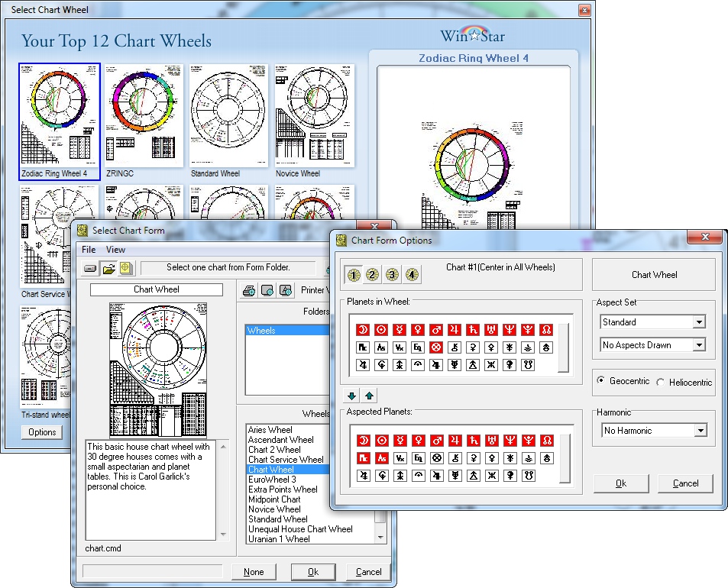Open the No Aspects Drawn dropdown

[699, 345]
